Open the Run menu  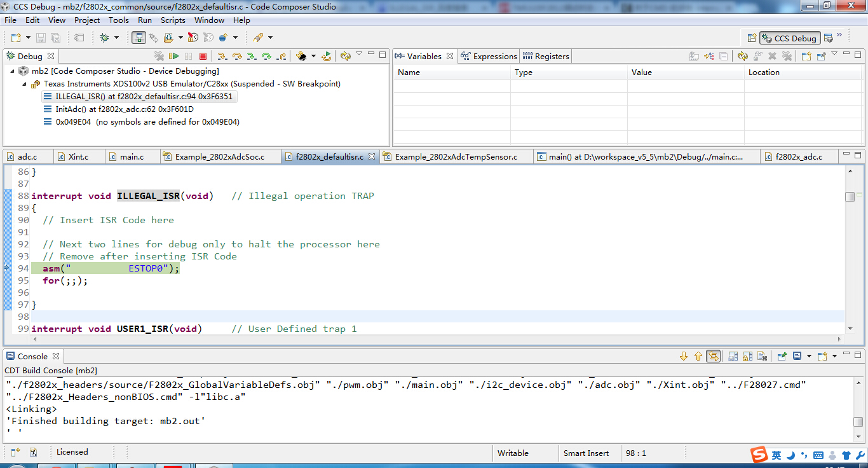144,20
